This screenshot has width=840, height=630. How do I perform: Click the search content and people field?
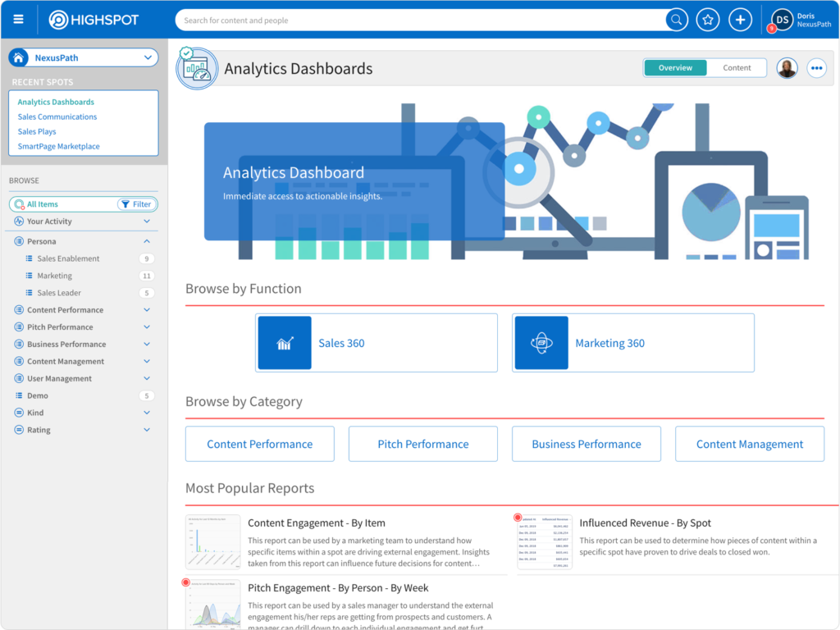[421, 21]
